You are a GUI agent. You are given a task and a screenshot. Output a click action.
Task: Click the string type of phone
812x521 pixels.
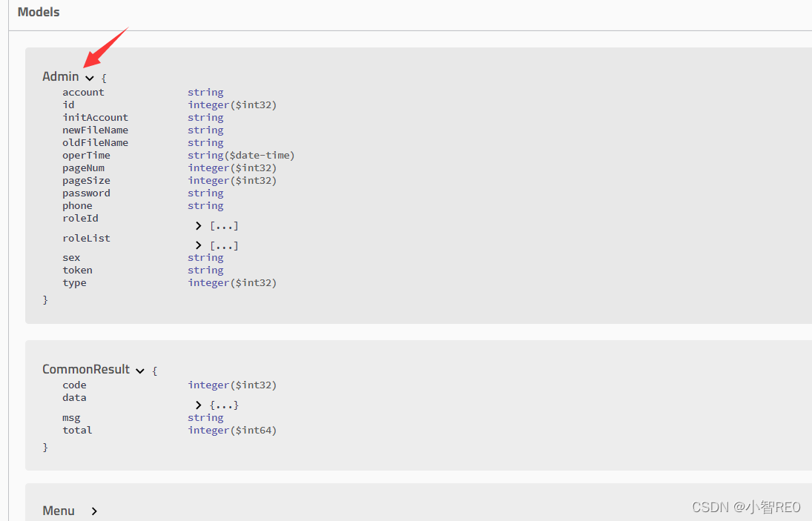[x=205, y=205]
